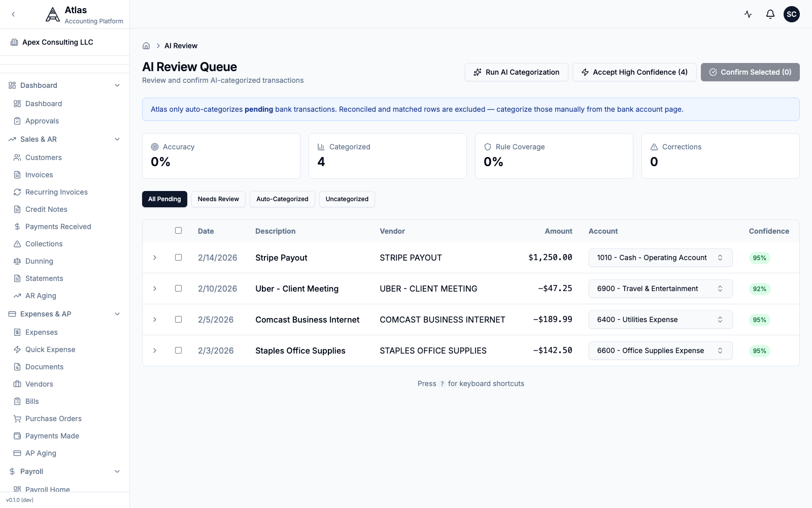Image resolution: width=812 pixels, height=508 pixels.
Task: Click Accept High Confidence (4) button
Action: 634,72
